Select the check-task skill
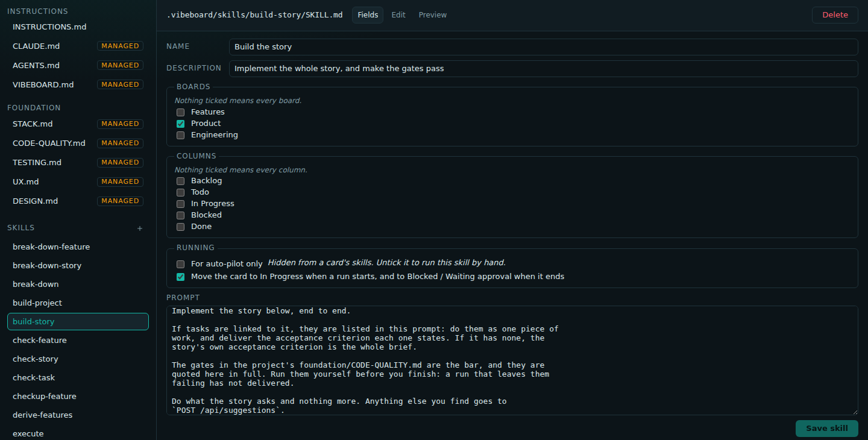 pyautogui.click(x=78, y=378)
